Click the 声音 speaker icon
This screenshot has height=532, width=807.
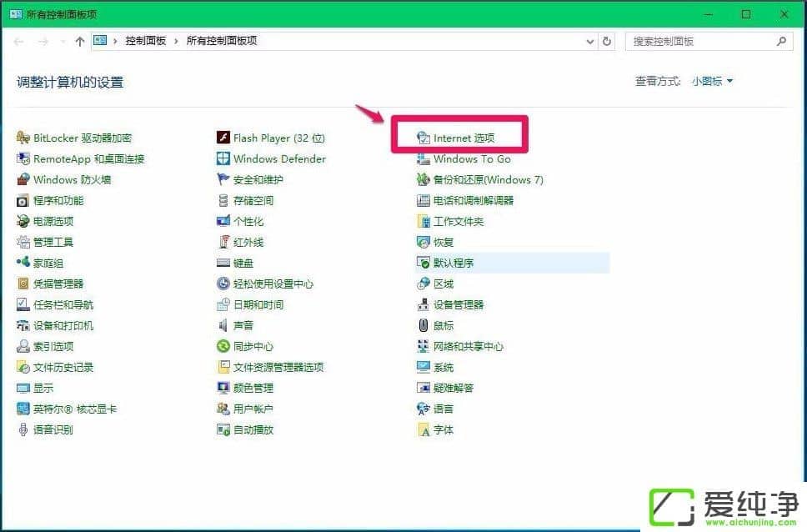pyautogui.click(x=223, y=325)
